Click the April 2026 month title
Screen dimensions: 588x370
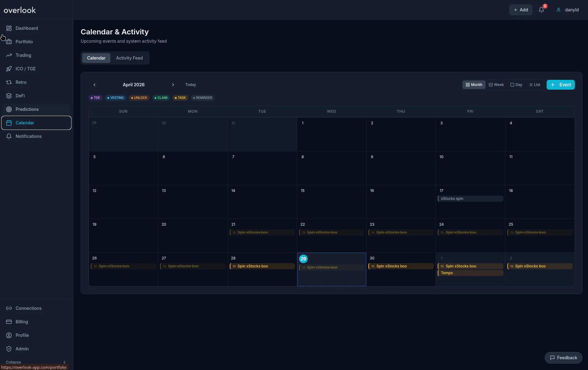pyautogui.click(x=134, y=85)
